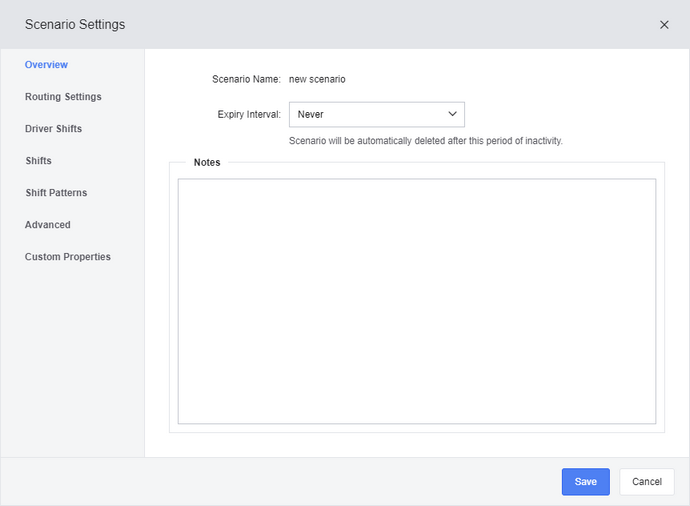Close the Scenario Settings dialog with X
This screenshot has width=690, height=506.
(x=664, y=25)
